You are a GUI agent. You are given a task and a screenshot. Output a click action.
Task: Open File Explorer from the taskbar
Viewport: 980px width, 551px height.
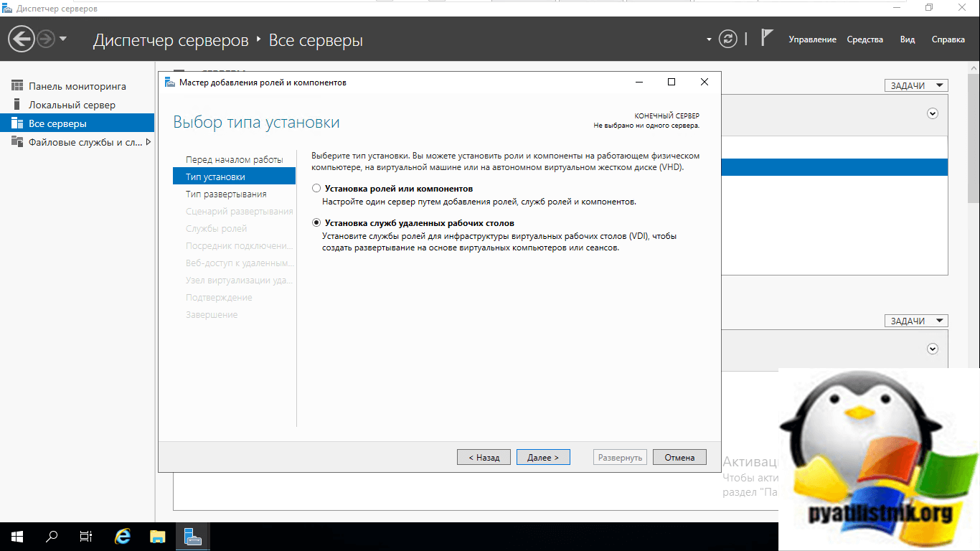point(158,536)
